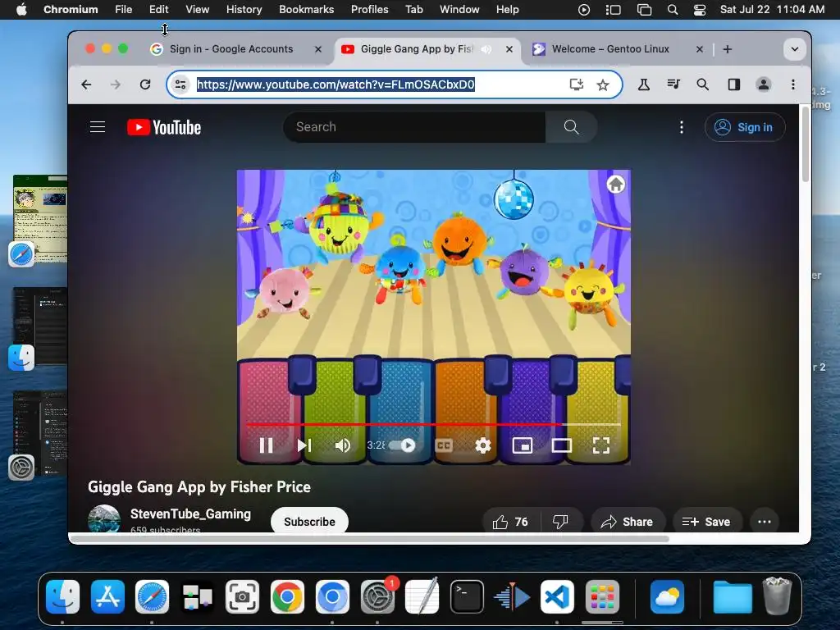Image resolution: width=840 pixels, height=630 pixels.
Task: Launch Visual Studio Code from Dock
Action: pyautogui.click(x=557, y=597)
